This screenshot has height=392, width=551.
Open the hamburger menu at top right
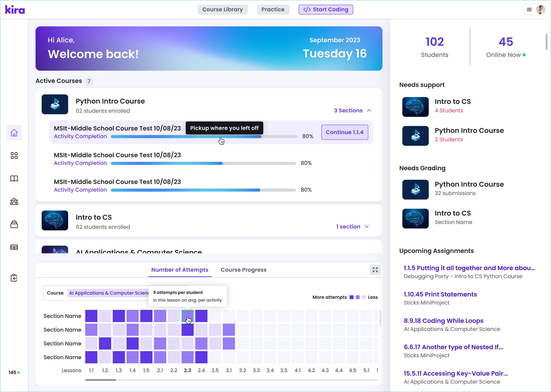click(x=529, y=10)
